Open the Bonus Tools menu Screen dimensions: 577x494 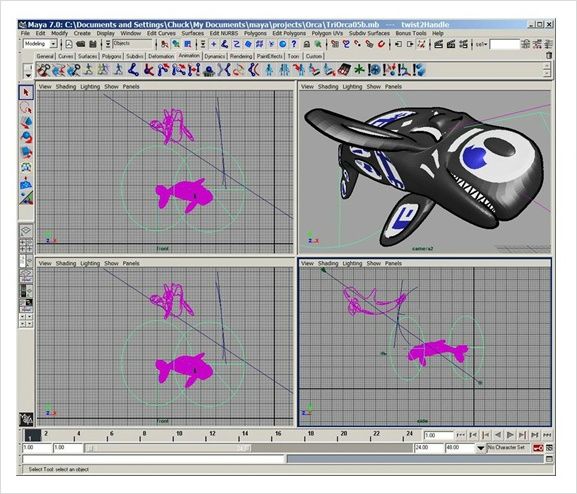pyautogui.click(x=411, y=33)
